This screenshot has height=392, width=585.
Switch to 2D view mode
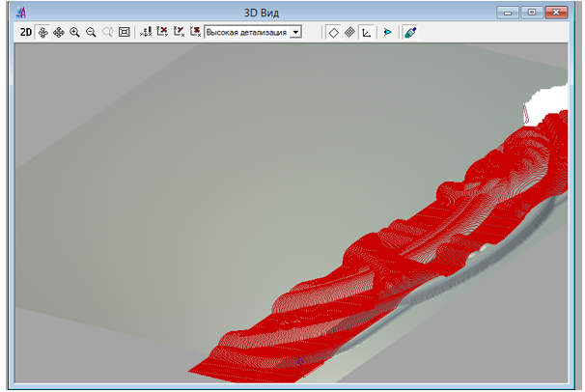(x=26, y=32)
